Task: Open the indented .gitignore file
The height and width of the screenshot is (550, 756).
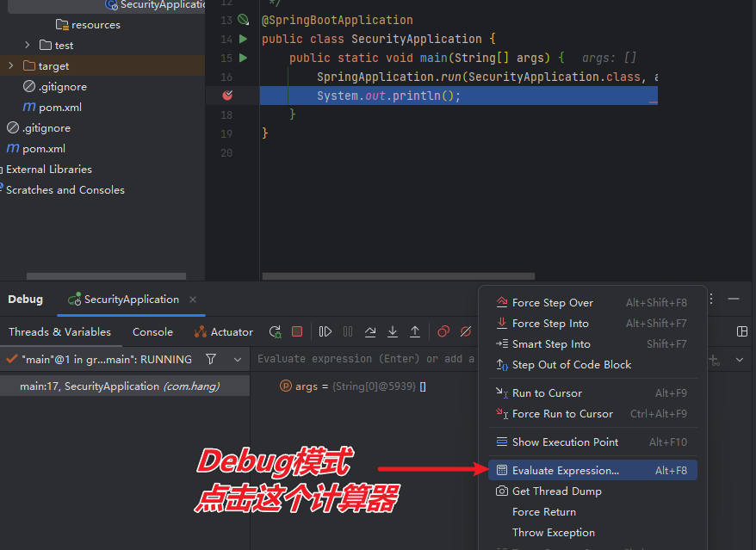Action: point(55,87)
